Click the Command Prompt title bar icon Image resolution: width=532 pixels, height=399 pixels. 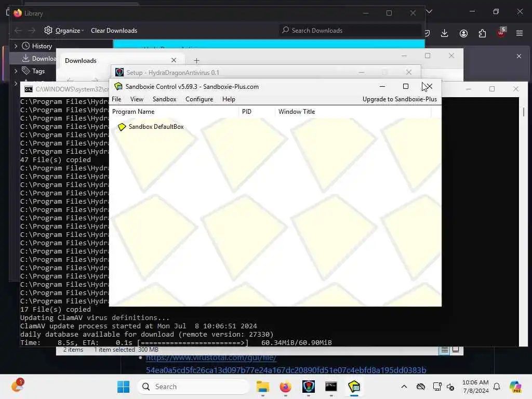click(29, 89)
